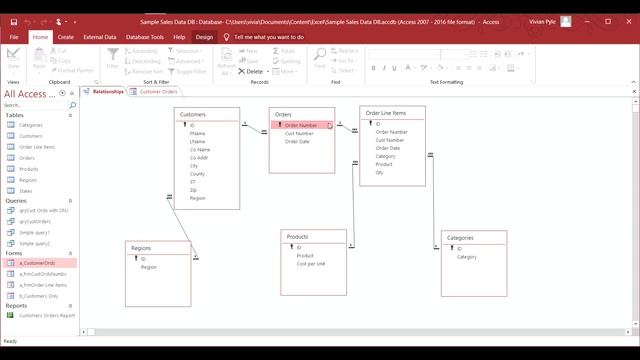Click the horizontal scrollbar right arrow

click(628, 332)
